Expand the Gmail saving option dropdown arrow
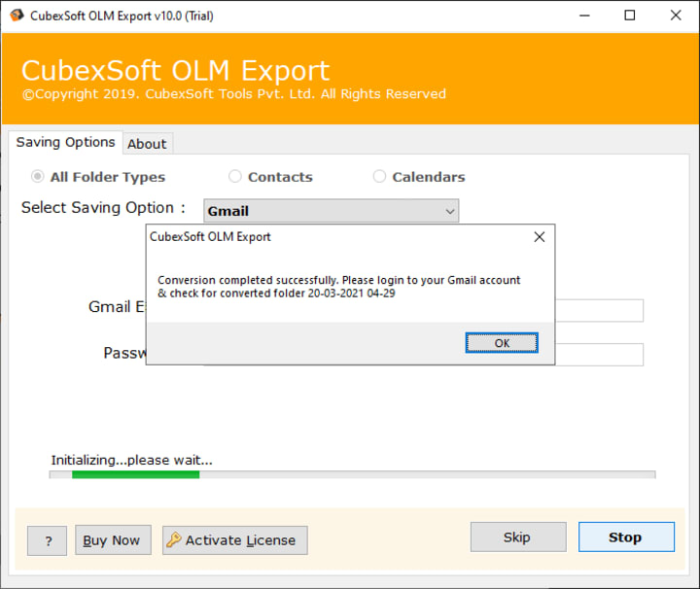The width and height of the screenshot is (700, 589). (450, 211)
